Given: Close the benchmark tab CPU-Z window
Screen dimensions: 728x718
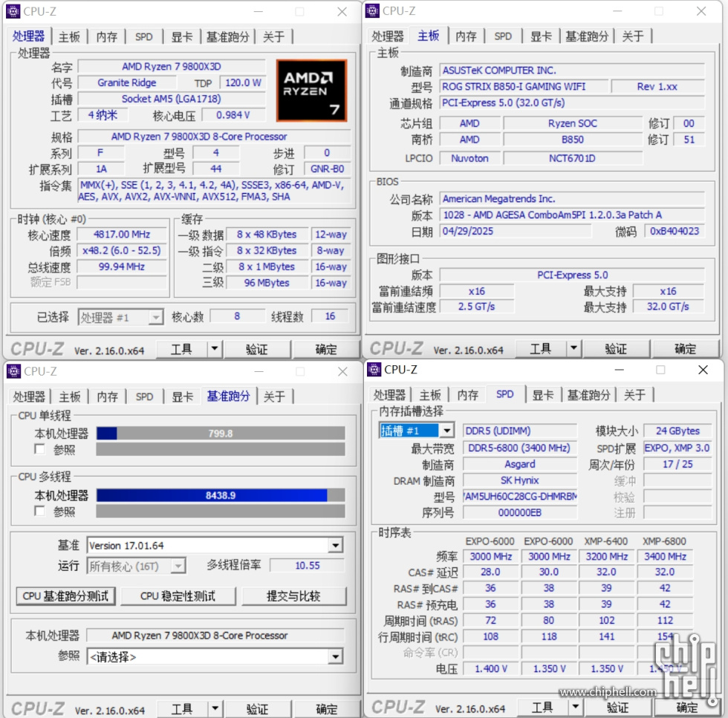Looking at the screenshot, I should (x=342, y=372).
